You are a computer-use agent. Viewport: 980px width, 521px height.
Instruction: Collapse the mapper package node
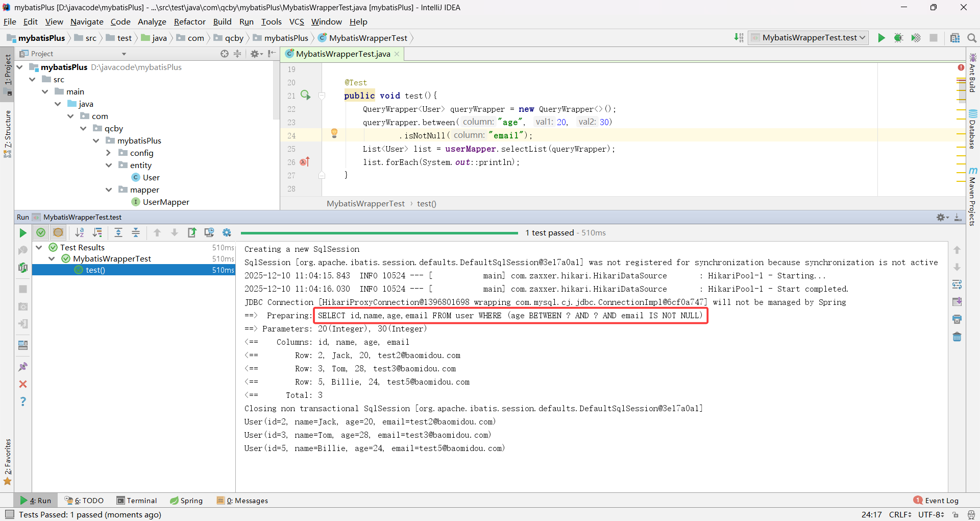pos(109,190)
